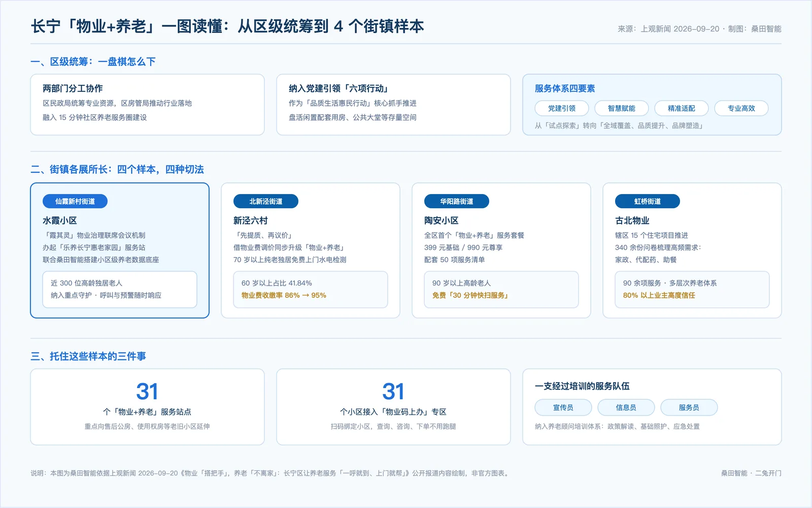Click the text 辖区 15 个住宅项目推进
The image size is (812, 508).
click(x=652, y=235)
